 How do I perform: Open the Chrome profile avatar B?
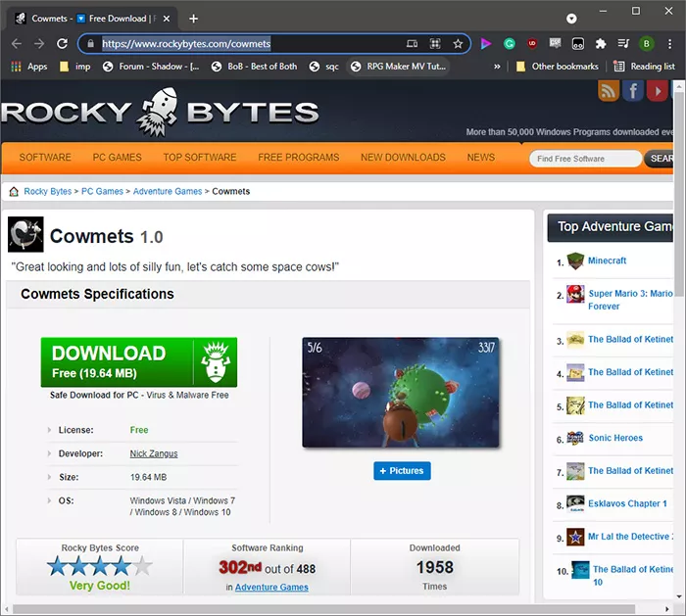click(x=646, y=44)
